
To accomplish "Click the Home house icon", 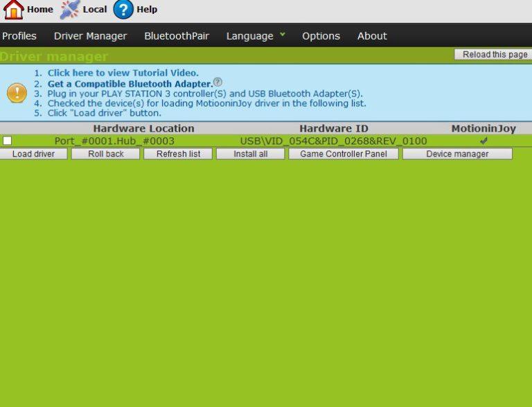I will (x=14, y=10).
